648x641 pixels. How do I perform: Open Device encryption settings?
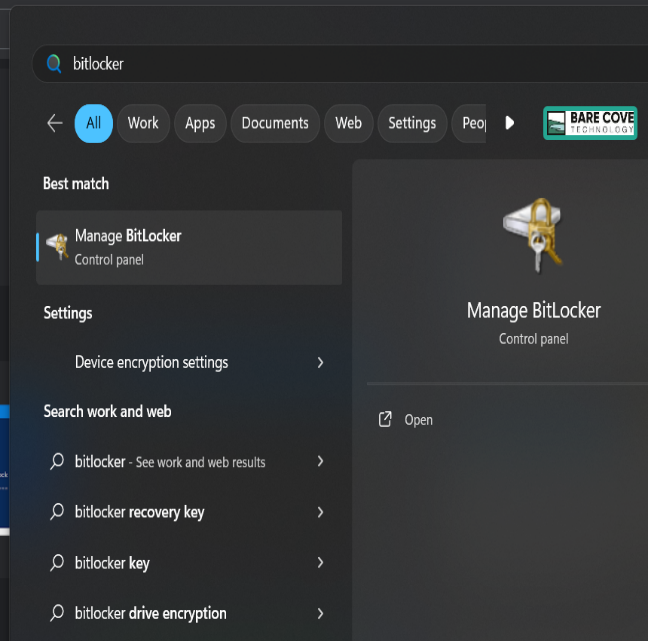[189, 362]
